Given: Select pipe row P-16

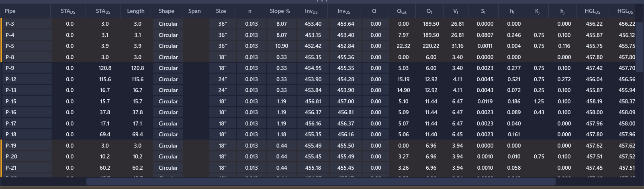Looking at the screenshot, I should click(27, 112).
